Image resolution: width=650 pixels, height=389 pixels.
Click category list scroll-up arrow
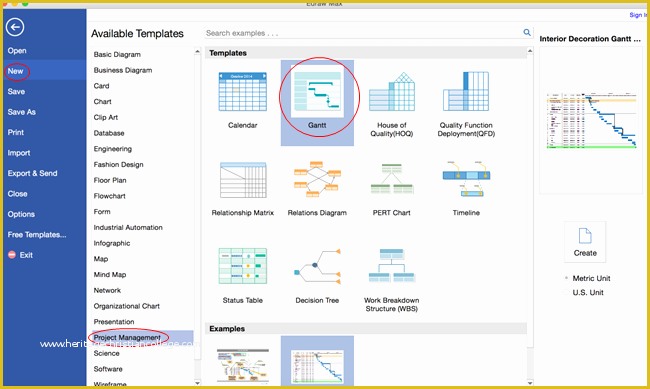(197, 51)
